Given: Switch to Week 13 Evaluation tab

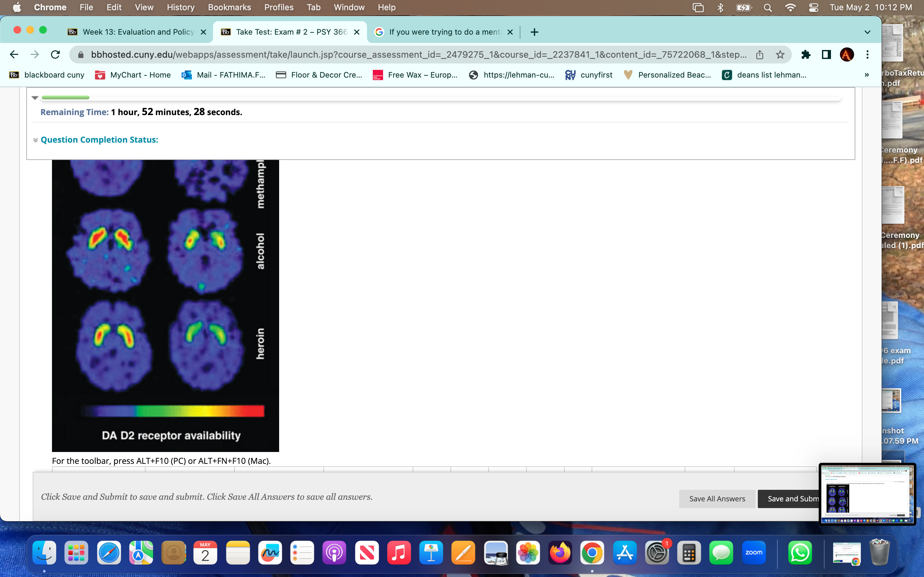Looking at the screenshot, I should coord(137,32).
